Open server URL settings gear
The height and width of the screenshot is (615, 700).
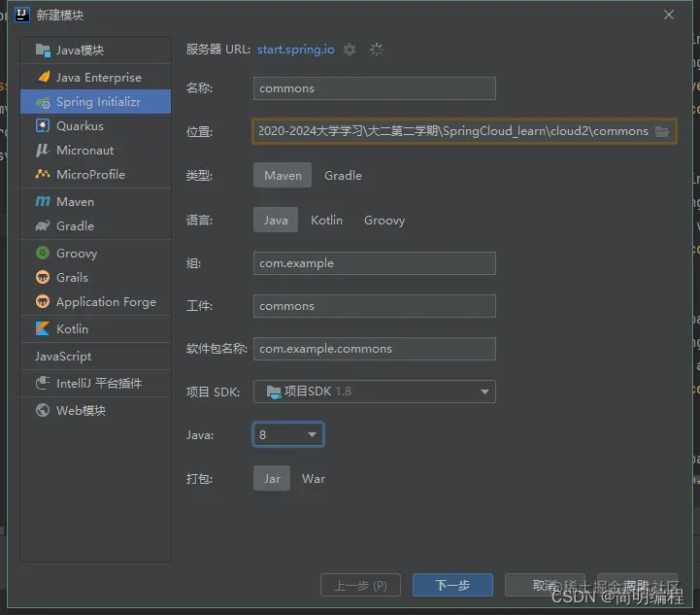coord(350,50)
